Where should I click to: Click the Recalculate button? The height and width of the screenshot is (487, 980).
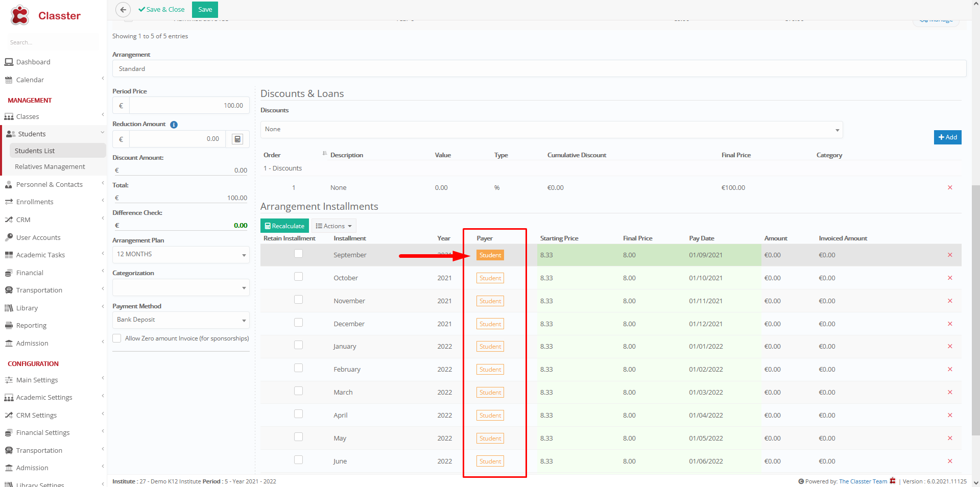(284, 226)
